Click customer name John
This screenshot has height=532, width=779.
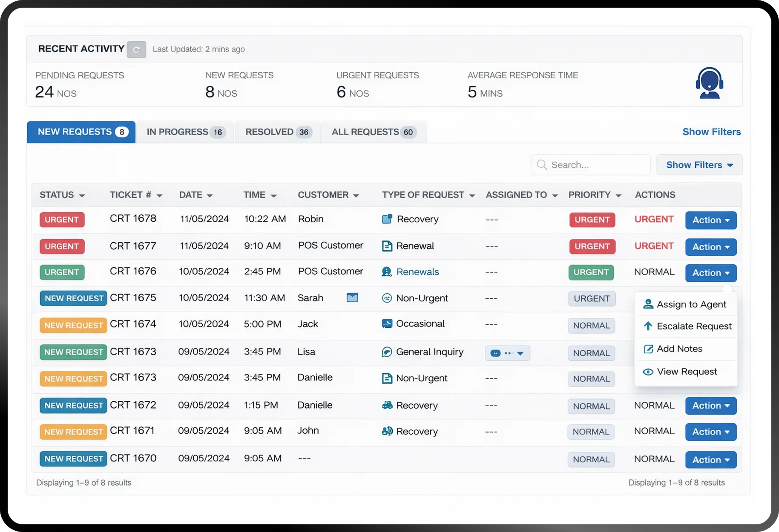click(308, 430)
